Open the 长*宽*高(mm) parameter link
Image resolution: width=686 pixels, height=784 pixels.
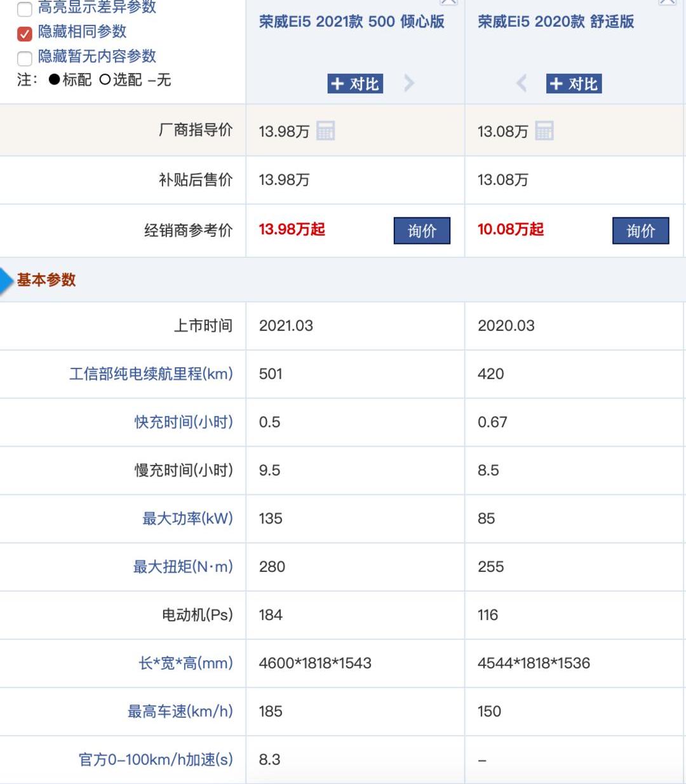[x=185, y=663]
